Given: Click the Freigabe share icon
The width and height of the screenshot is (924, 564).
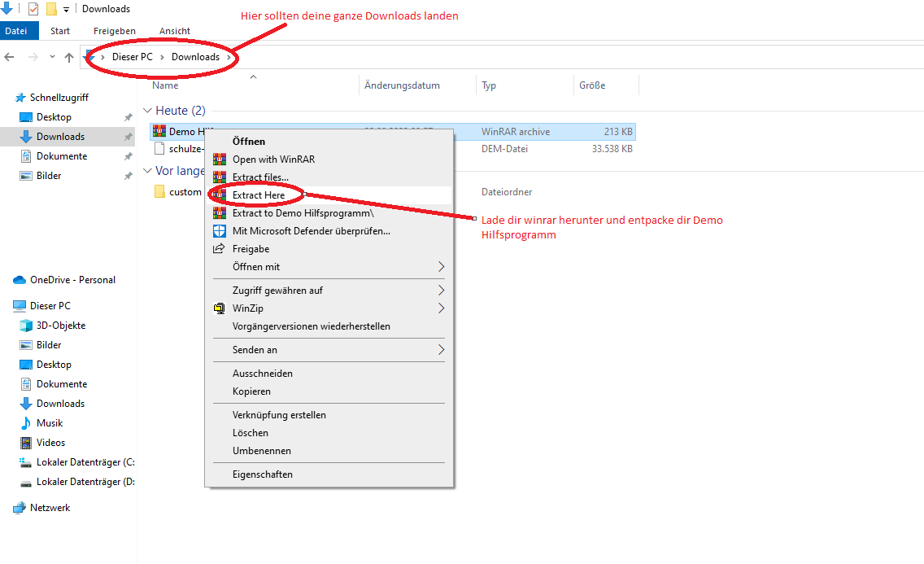Looking at the screenshot, I should pyautogui.click(x=218, y=249).
